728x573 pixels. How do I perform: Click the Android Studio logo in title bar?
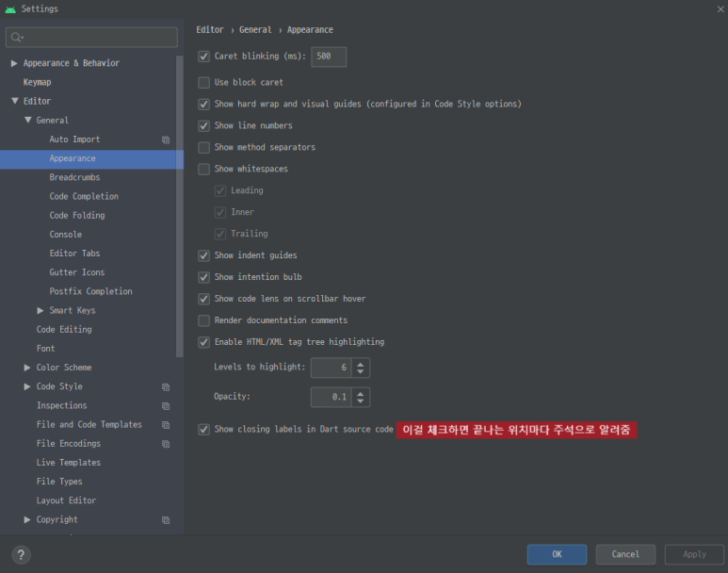point(10,8)
